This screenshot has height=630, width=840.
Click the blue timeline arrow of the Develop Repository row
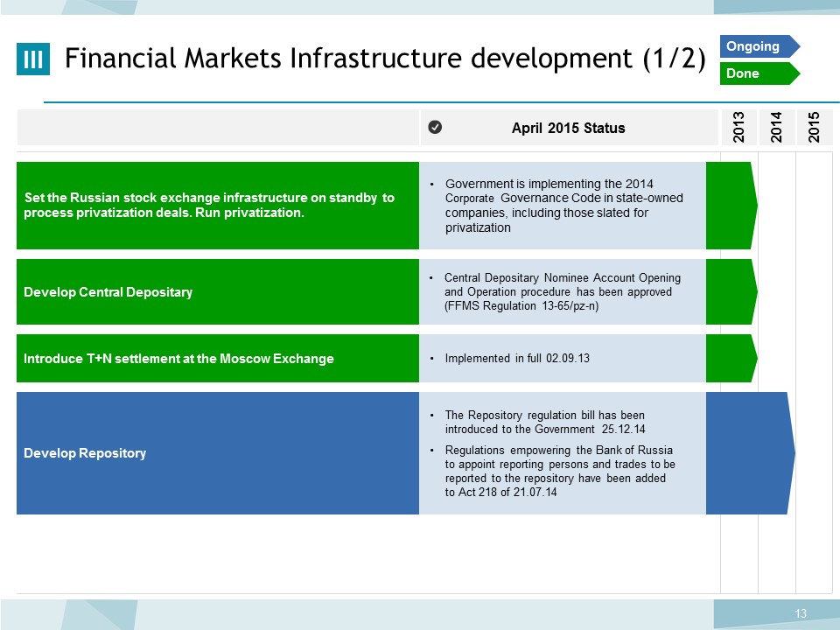click(751, 453)
